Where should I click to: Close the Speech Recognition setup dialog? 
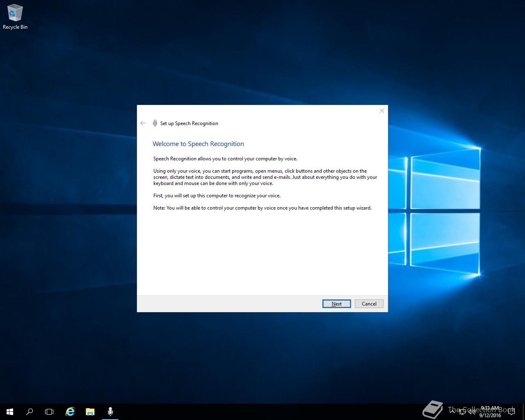click(x=382, y=111)
